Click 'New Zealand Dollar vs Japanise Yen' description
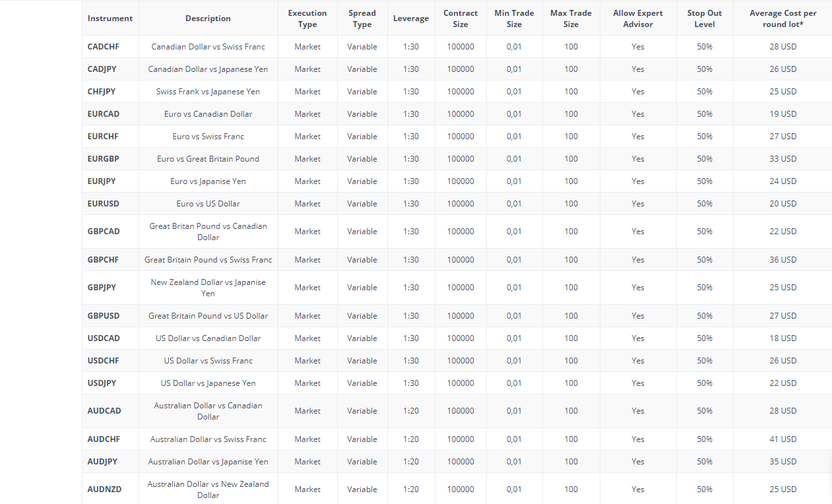This screenshot has height=504, width=832. [x=208, y=288]
